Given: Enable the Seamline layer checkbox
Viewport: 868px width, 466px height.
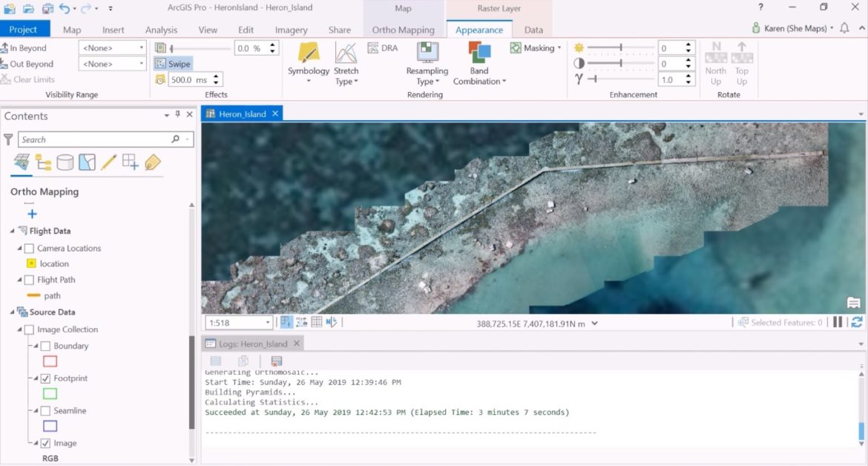Looking at the screenshot, I should click(x=46, y=410).
